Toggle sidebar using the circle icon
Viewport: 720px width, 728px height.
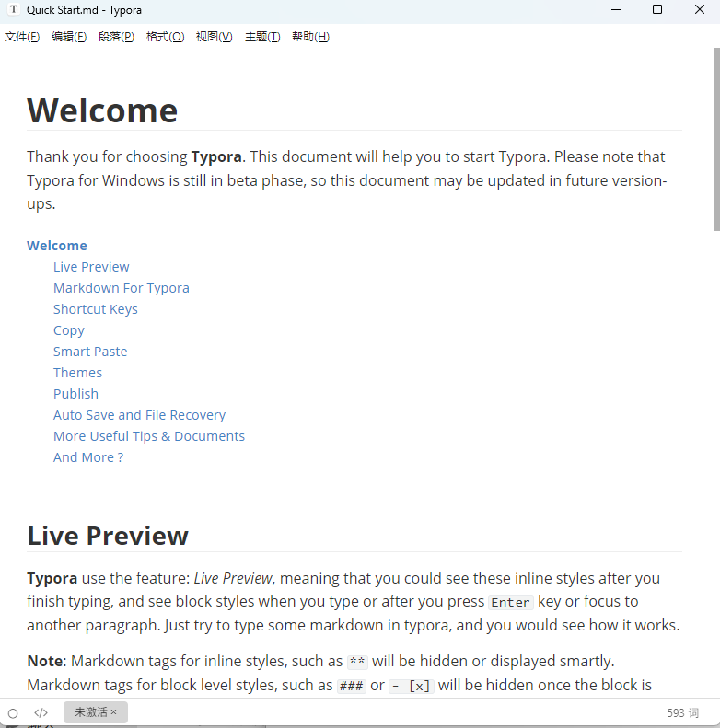[x=13, y=713]
